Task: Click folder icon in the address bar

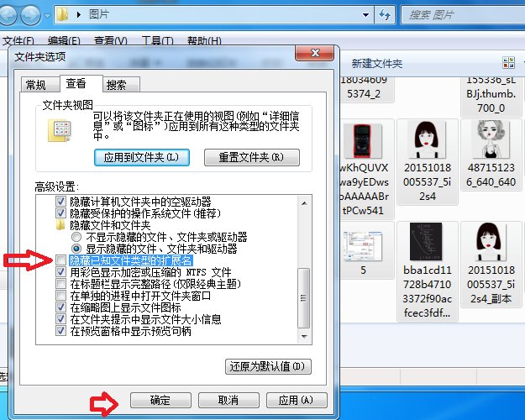Action: (x=63, y=15)
